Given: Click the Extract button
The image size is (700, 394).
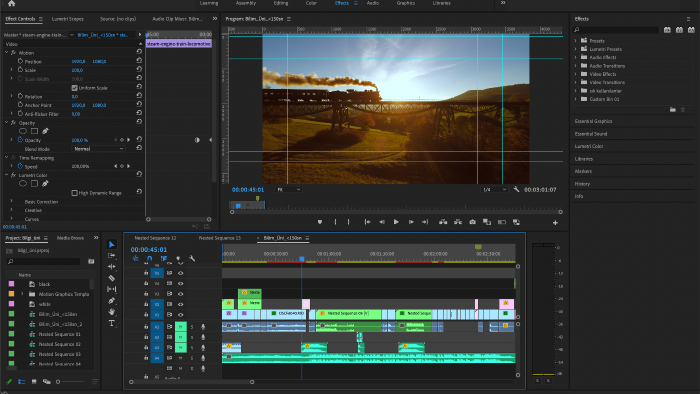Looking at the screenshot, I should (458, 222).
